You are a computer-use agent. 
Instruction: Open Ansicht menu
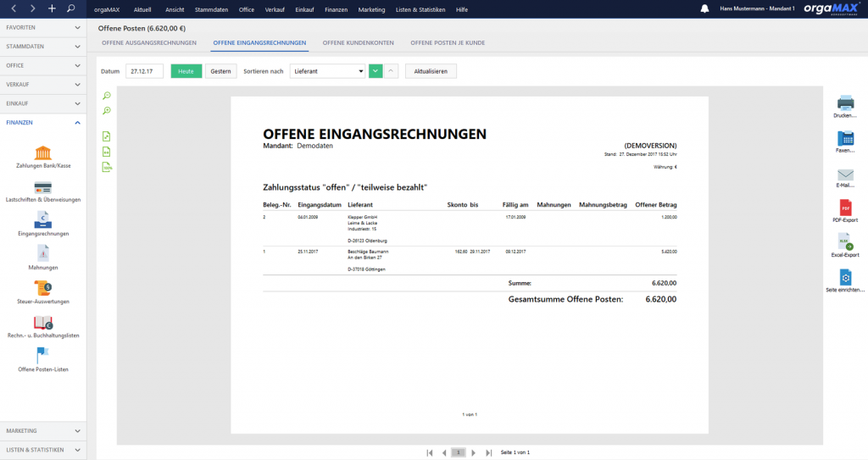coord(175,9)
